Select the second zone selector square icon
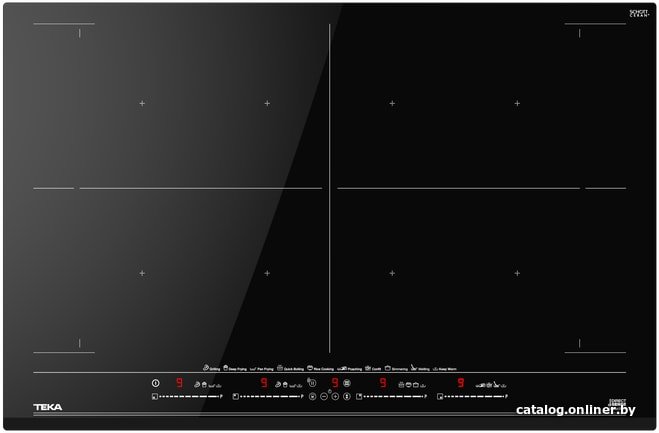This screenshot has width=659, height=433. click(236, 396)
